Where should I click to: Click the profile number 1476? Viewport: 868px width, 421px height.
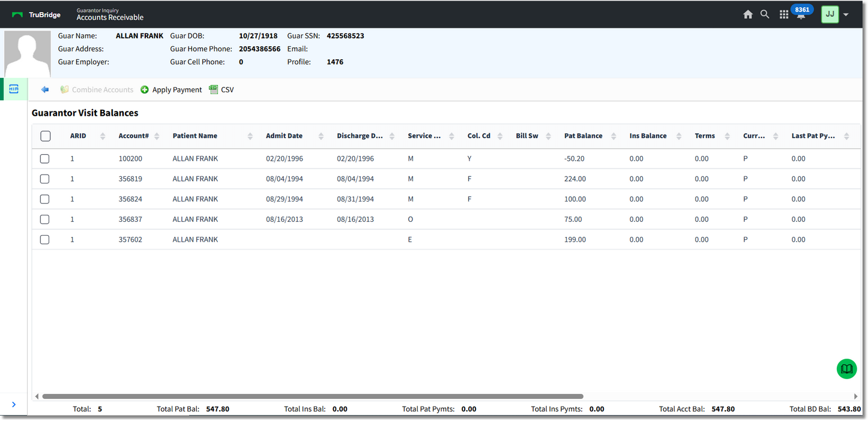coord(335,62)
